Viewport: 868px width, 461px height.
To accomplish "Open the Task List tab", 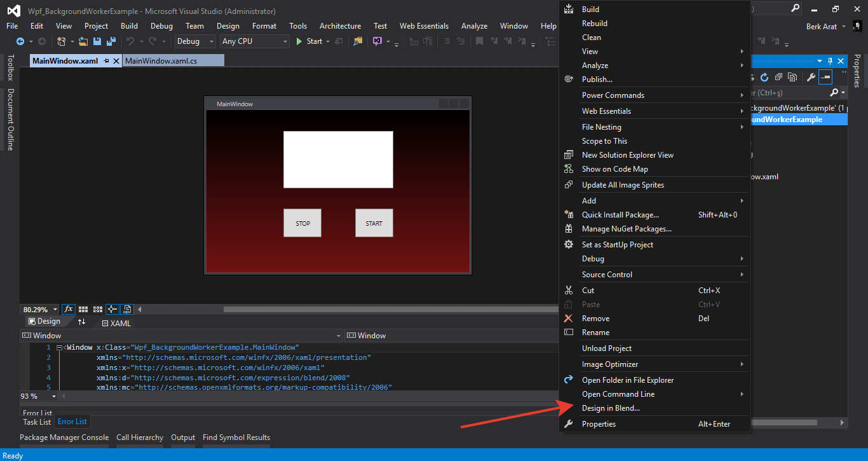I will [x=37, y=422].
